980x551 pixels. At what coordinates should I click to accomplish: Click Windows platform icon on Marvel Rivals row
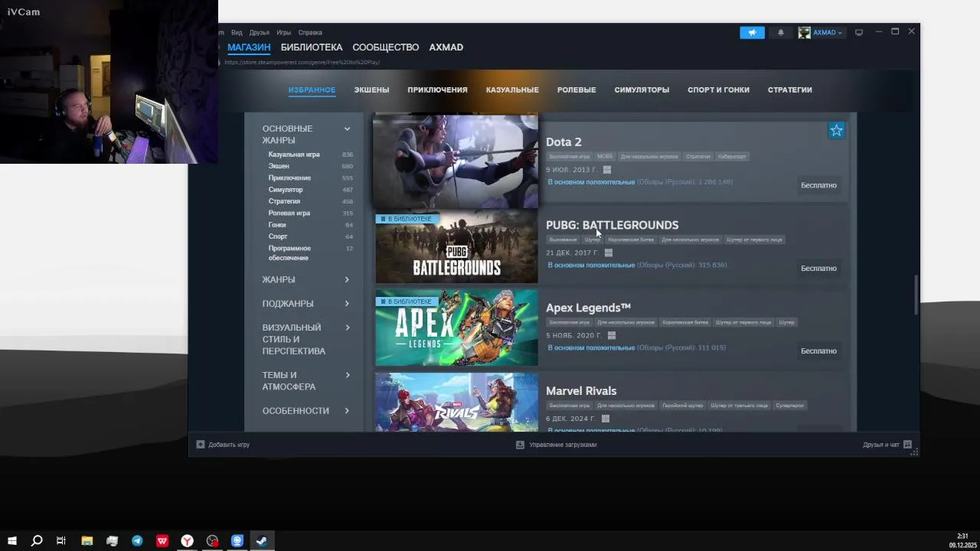(x=606, y=419)
